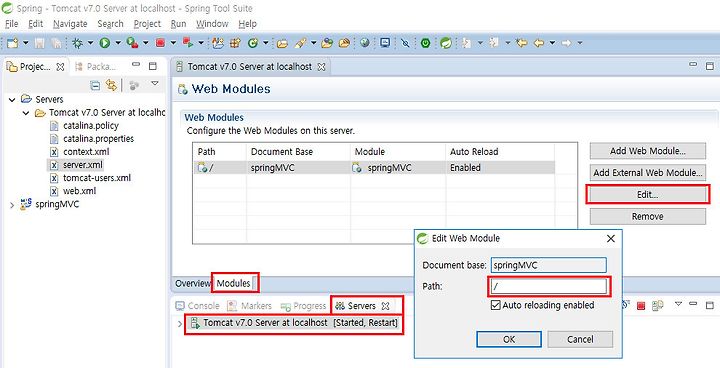The image size is (720, 368).
Task: Open the Navigate menu
Action: [70, 24]
